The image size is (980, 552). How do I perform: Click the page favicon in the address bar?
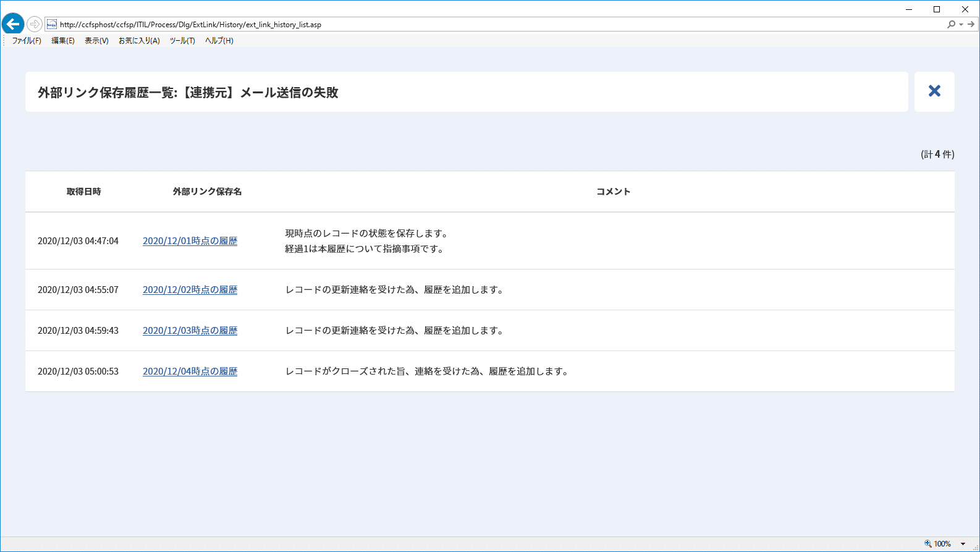coord(52,24)
